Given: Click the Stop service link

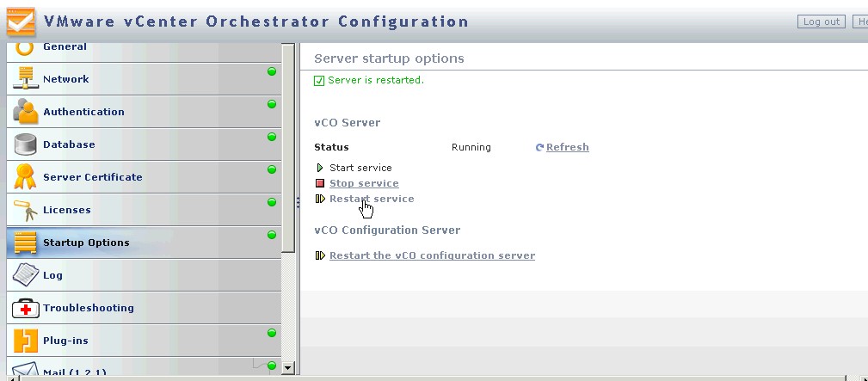Looking at the screenshot, I should pyautogui.click(x=364, y=183).
